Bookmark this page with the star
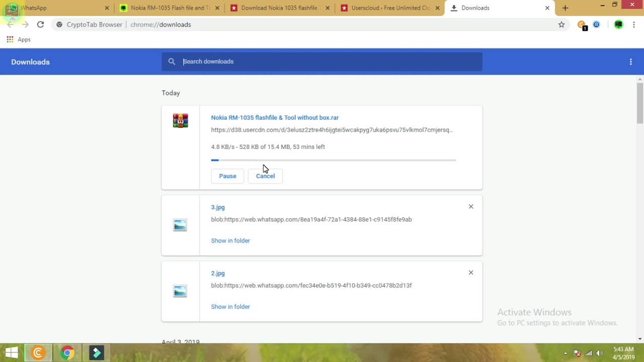Screen dimensions: 644x362 pos(561,24)
